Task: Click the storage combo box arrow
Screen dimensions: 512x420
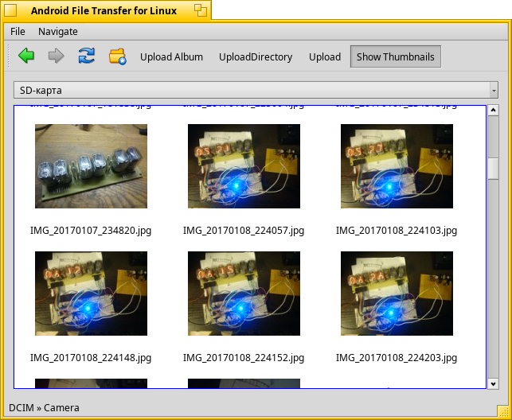Action: tap(494, 91)
